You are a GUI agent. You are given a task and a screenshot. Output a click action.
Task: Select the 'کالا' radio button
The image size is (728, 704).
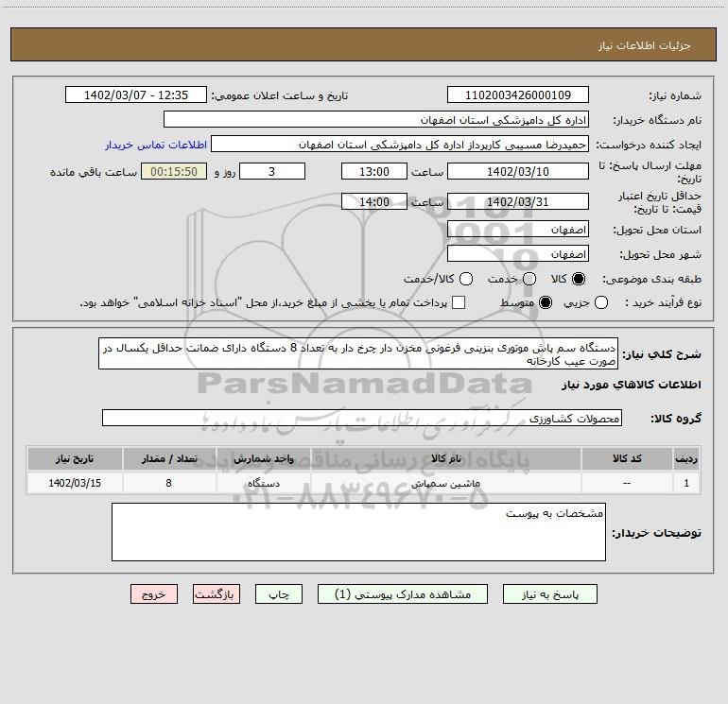coord(579,279)
